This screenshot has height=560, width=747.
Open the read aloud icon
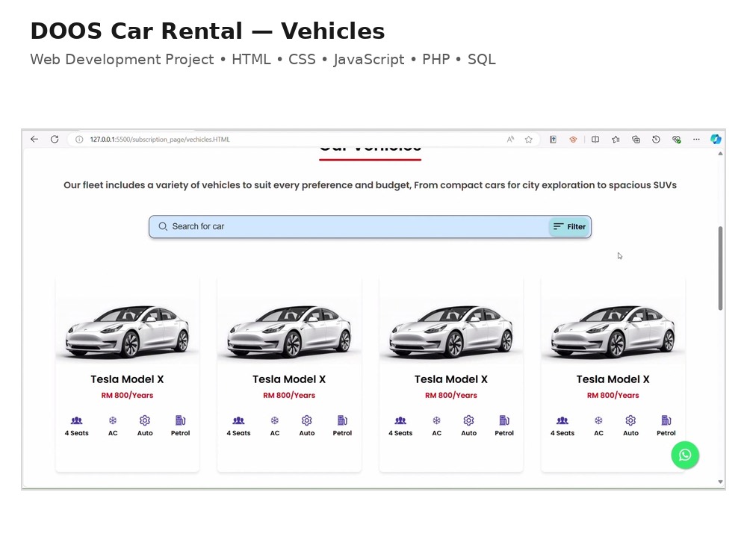tap(510, 140)
